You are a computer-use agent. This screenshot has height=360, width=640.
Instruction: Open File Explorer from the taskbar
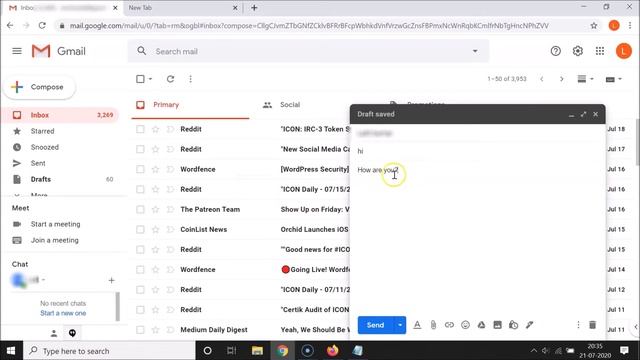tap(257, 351)
